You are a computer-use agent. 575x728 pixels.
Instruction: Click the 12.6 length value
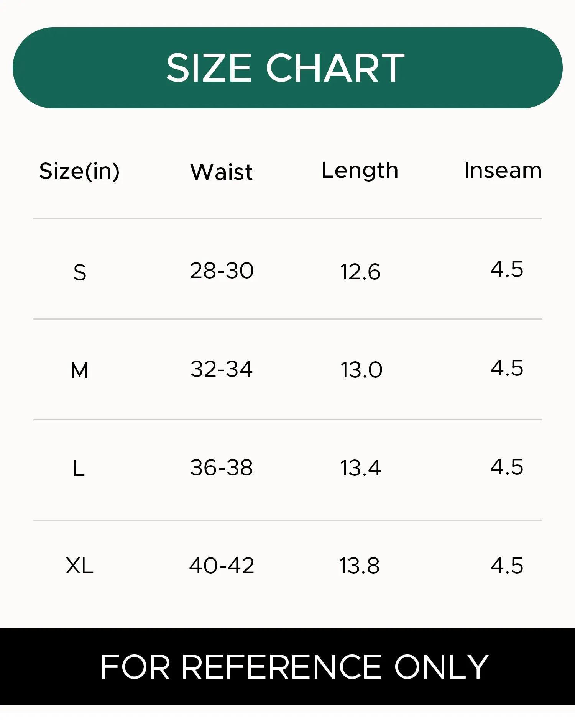[360, 272]
